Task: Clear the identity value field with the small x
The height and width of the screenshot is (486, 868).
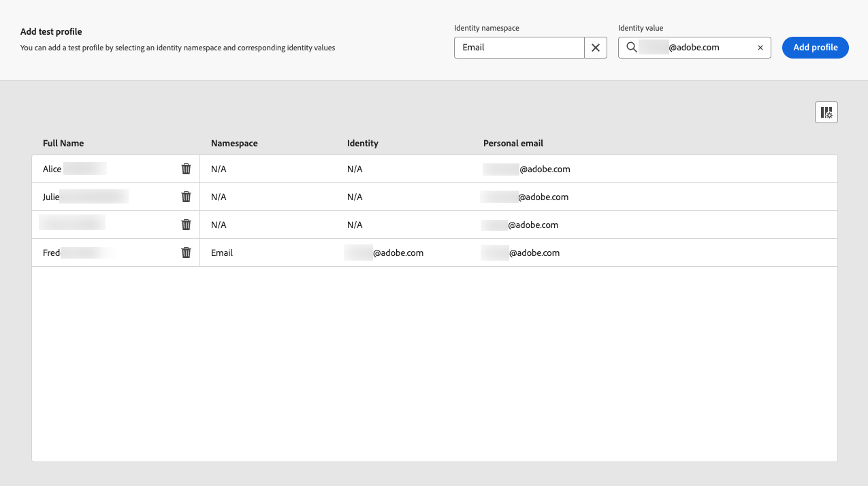Action: click(760, 48)
